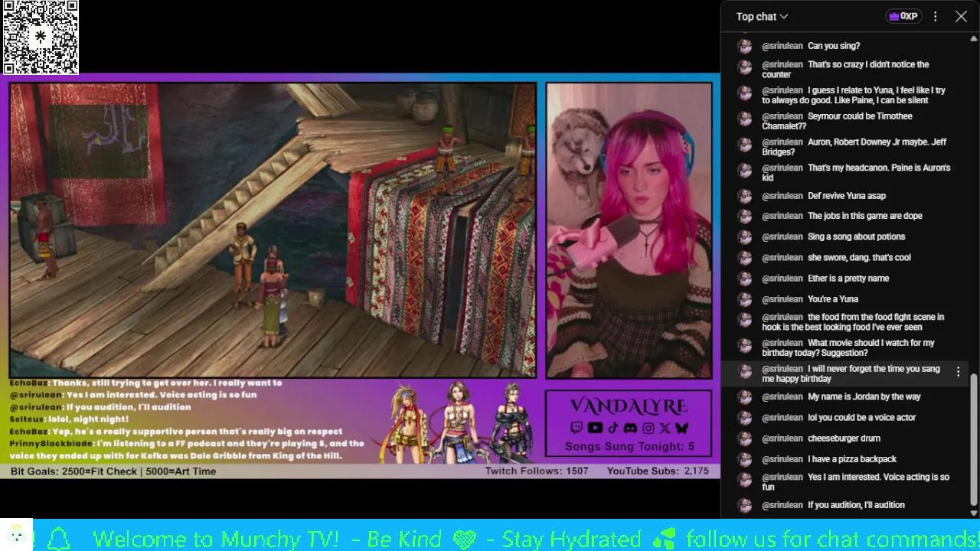Click the avatar beside 'Sing a song about potions'

tap(744, 237)
